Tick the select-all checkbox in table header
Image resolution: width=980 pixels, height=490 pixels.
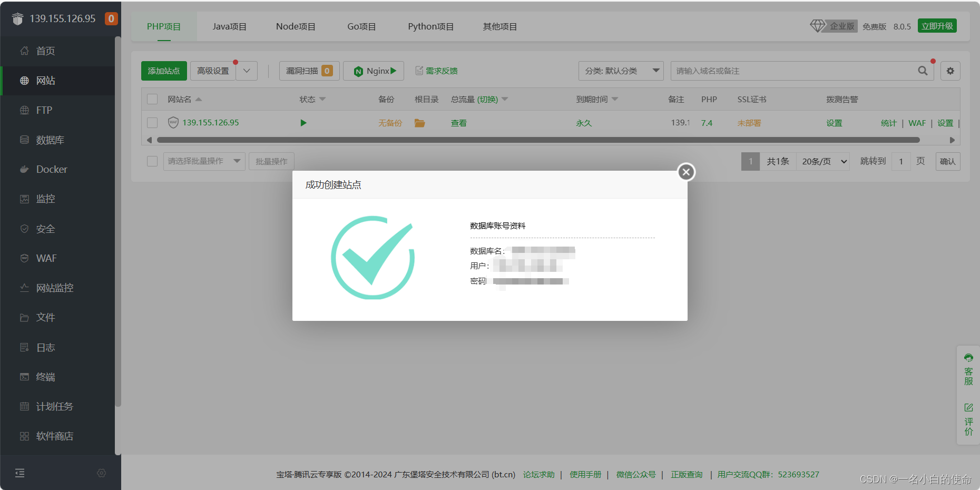pos(152,99)
